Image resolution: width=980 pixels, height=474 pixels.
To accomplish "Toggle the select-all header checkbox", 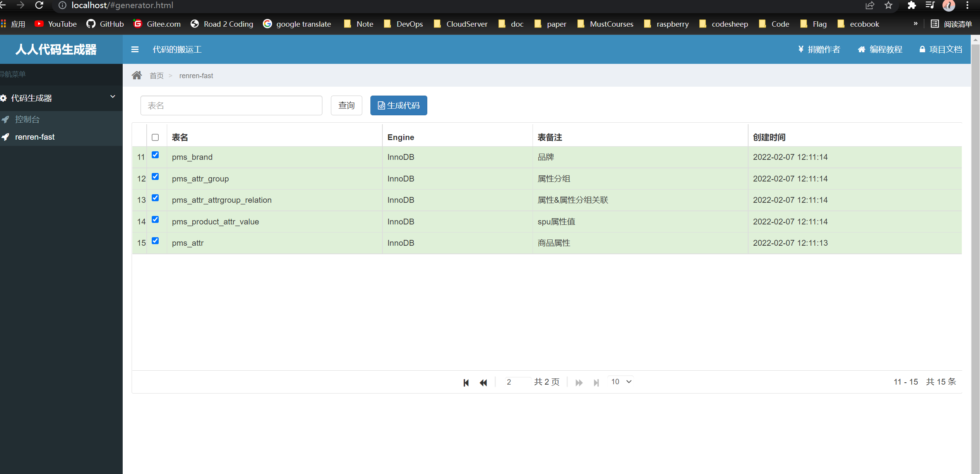I will (155, 137).
